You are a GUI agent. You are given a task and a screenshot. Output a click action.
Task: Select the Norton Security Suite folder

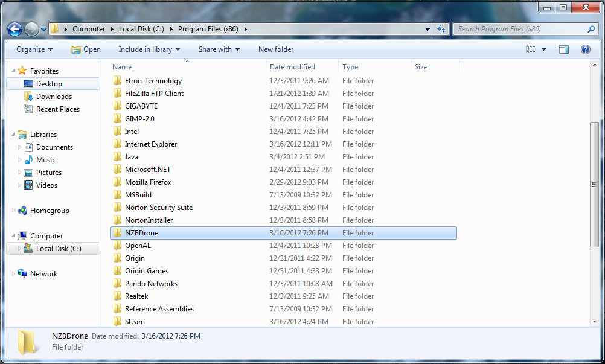coord(284,208)
